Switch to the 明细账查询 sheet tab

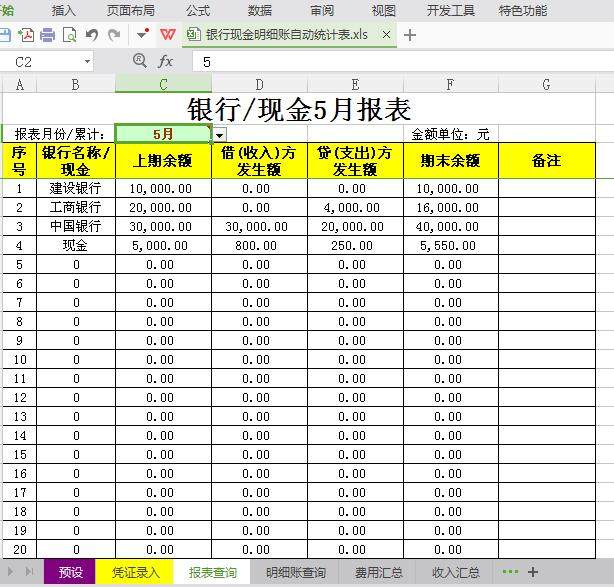click(x=296, y=573)
